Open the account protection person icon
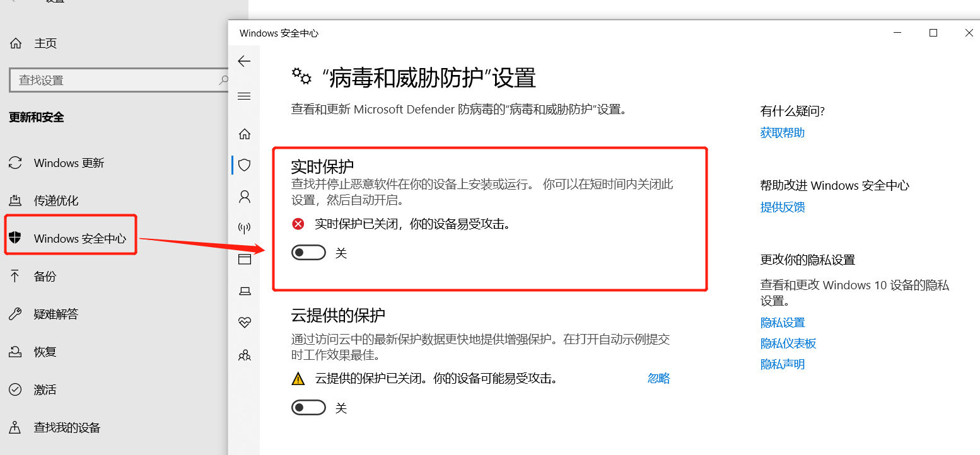The height and width of the screenshot is (455, 980). point(245,197)
